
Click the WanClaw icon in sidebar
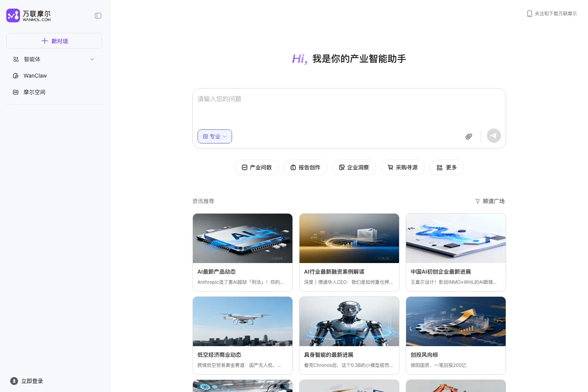click(x=16, y=76)
